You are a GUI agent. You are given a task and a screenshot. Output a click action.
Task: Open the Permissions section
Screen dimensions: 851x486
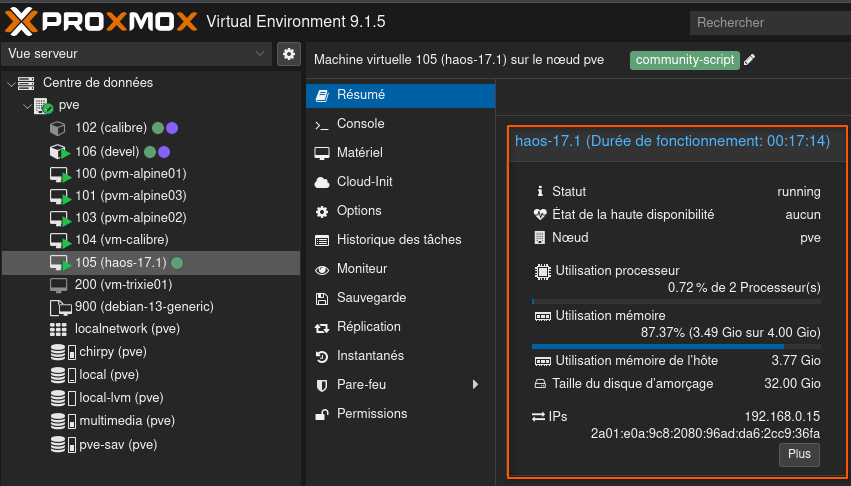pos(372,414)
